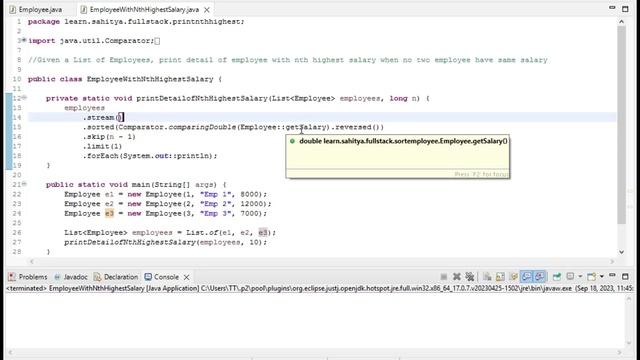Click the Console horizontal scrollbar right arrow
Viewport: 640px width, 360px height.
point(619,352)
